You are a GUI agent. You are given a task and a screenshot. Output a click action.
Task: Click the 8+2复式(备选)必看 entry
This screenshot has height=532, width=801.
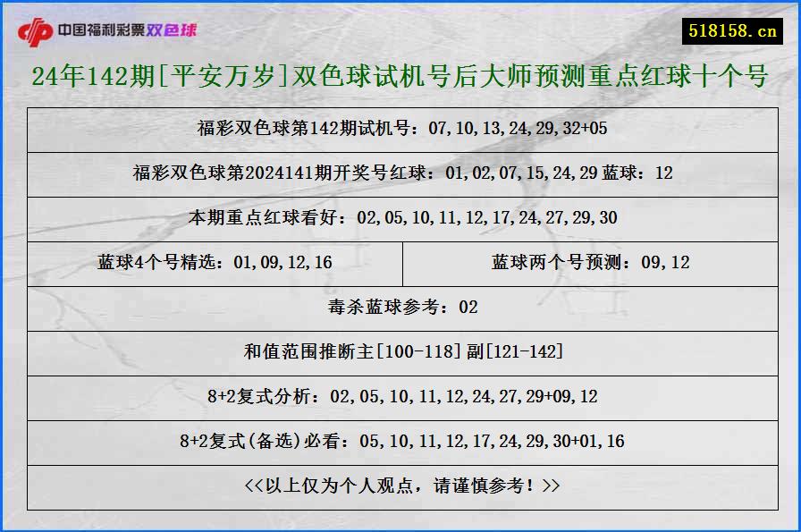(x=400, y=441)
